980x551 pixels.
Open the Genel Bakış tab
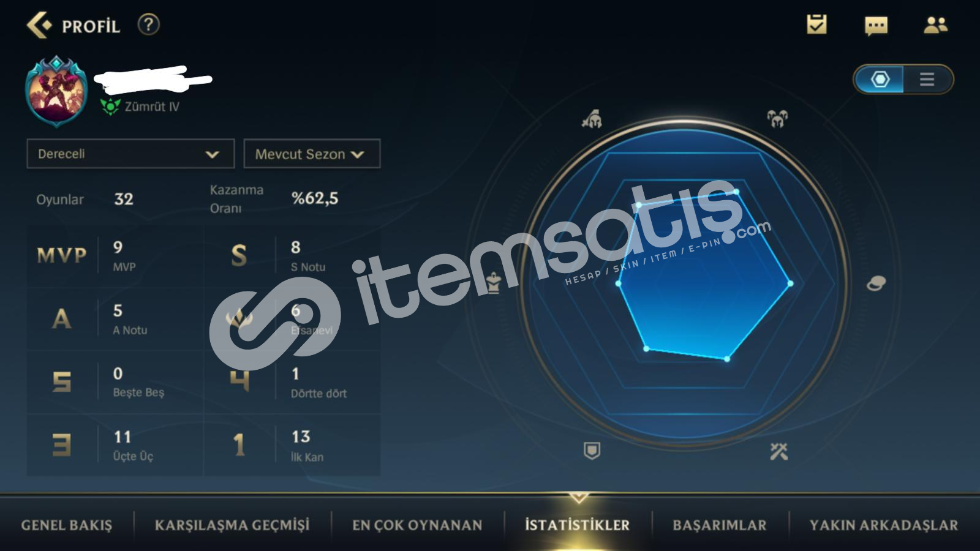tap(67, 525)
